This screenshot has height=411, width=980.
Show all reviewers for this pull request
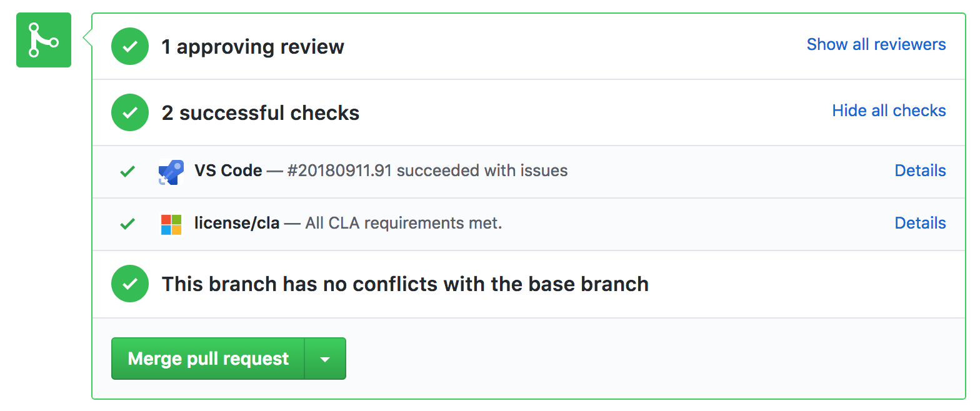pyautogui.click(x=876, y=44)
